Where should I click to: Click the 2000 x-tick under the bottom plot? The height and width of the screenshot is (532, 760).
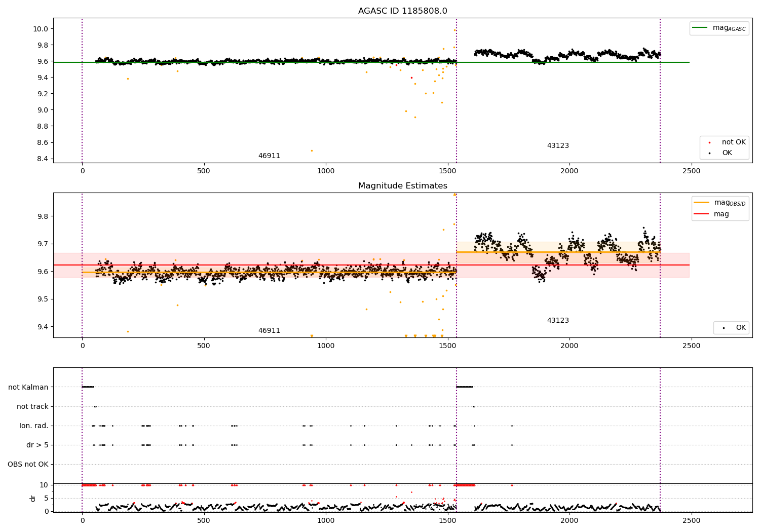pyautogui.click(x=569, y=521)
